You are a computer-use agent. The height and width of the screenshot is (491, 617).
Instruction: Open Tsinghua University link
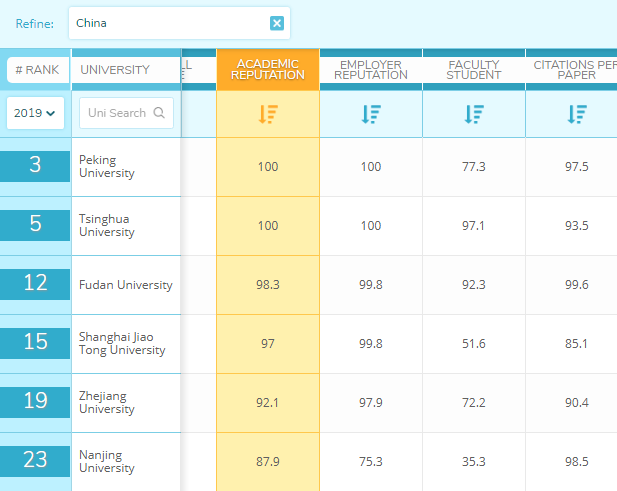coord(107,225)
